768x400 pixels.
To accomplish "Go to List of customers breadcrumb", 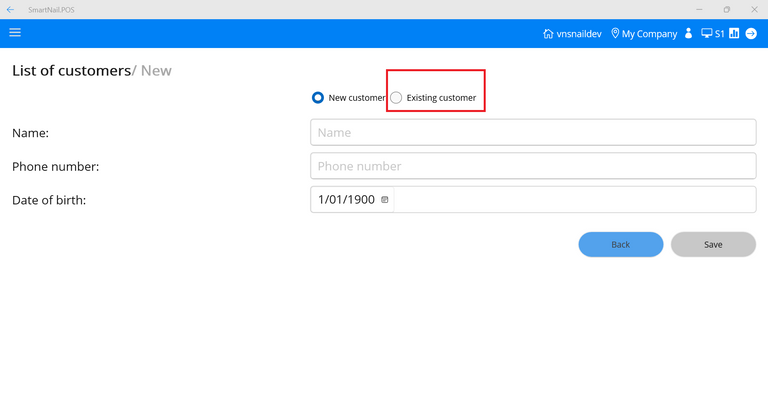I will coord(71,71).
